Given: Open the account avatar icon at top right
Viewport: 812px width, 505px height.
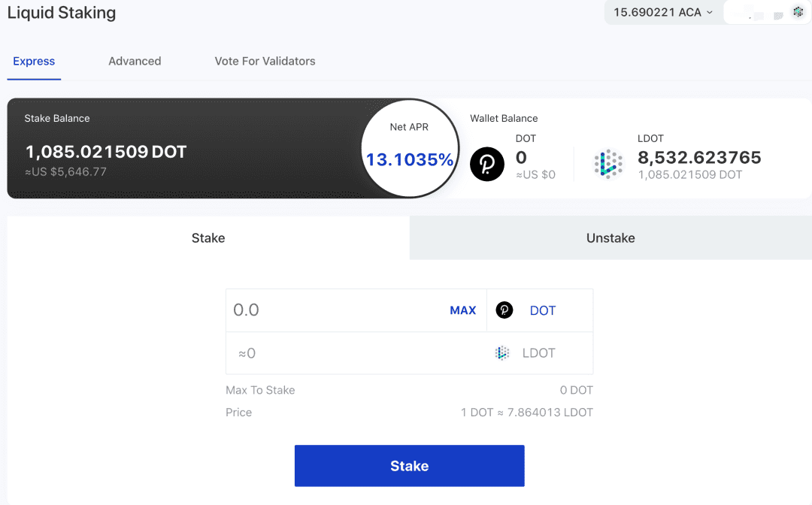Looking at the screenshot, I should 798,13.
